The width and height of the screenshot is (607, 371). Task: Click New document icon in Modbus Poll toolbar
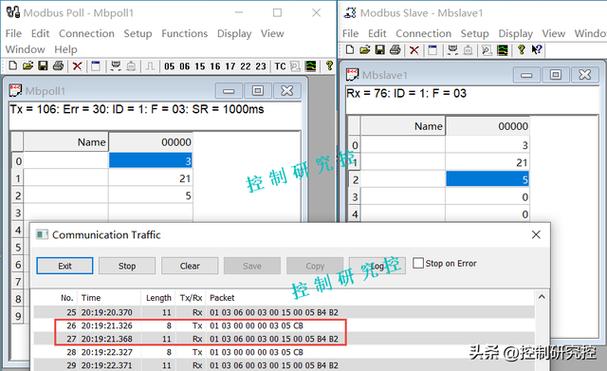tap(13, 66)
